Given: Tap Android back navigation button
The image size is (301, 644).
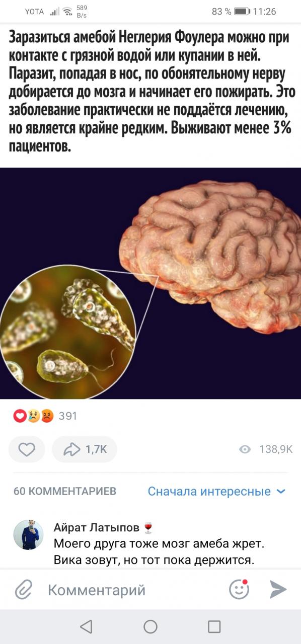Looking at the screenshot, I should (x=86, y=626).
